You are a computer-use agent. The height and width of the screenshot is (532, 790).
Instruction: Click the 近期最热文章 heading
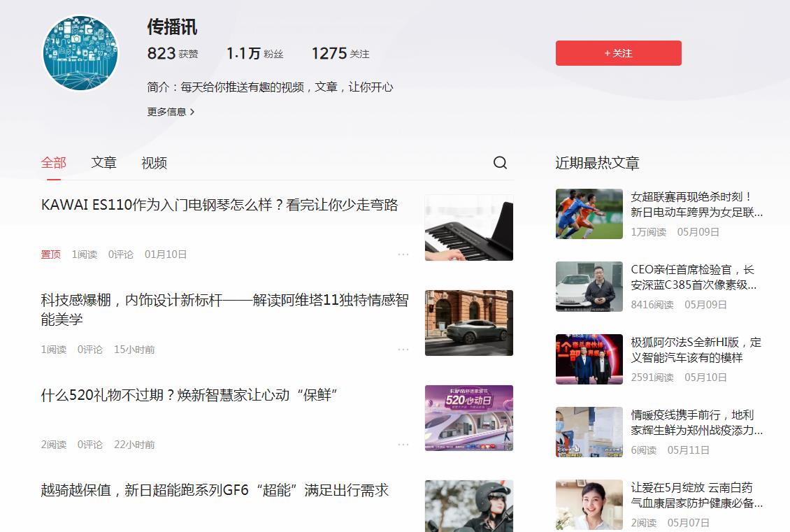(x=597, y=163)
